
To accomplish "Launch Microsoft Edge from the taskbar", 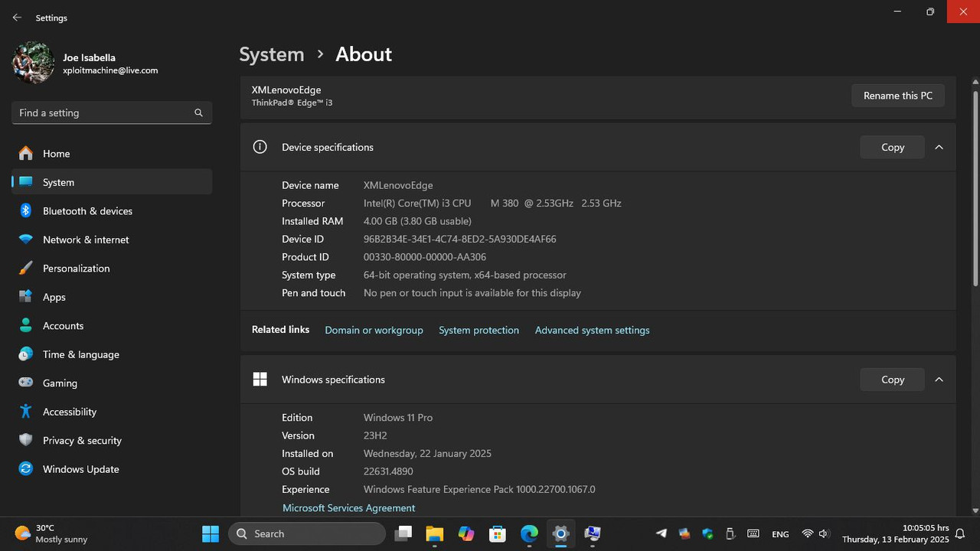I will click(529, 533).
